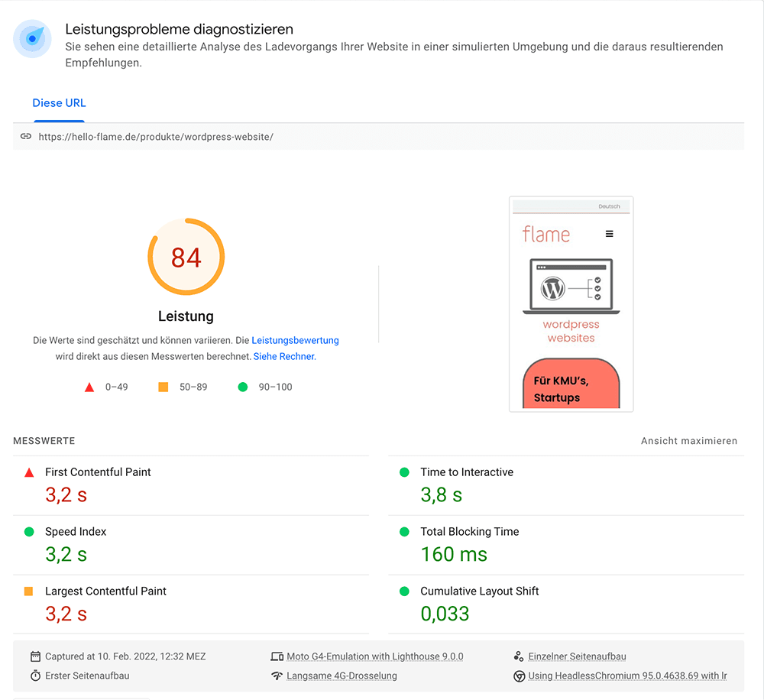The height and width of the screenshot is (700, 764).
Task: Click the Leistungsprobleme diagnostizieren heading
Action: (180, 29)
